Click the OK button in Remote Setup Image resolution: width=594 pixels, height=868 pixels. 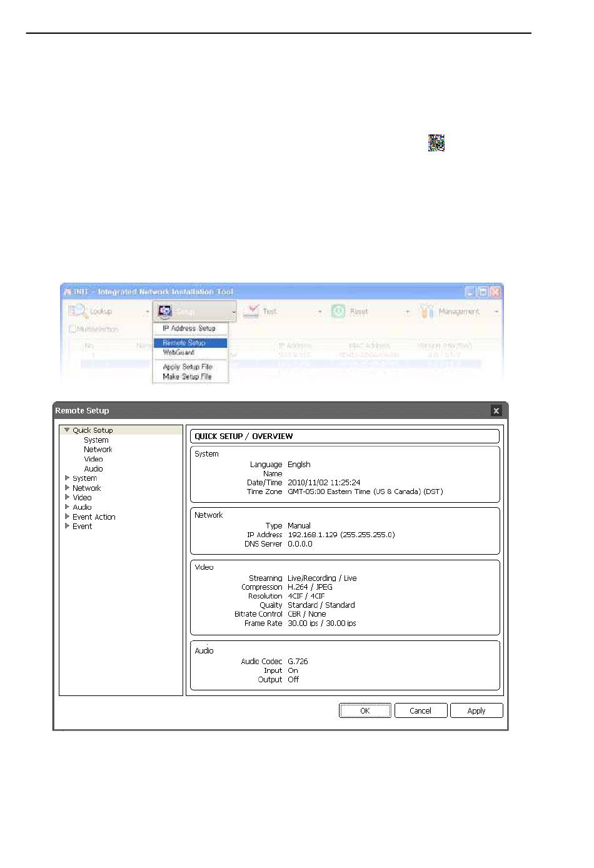click(x=365, y=710)
